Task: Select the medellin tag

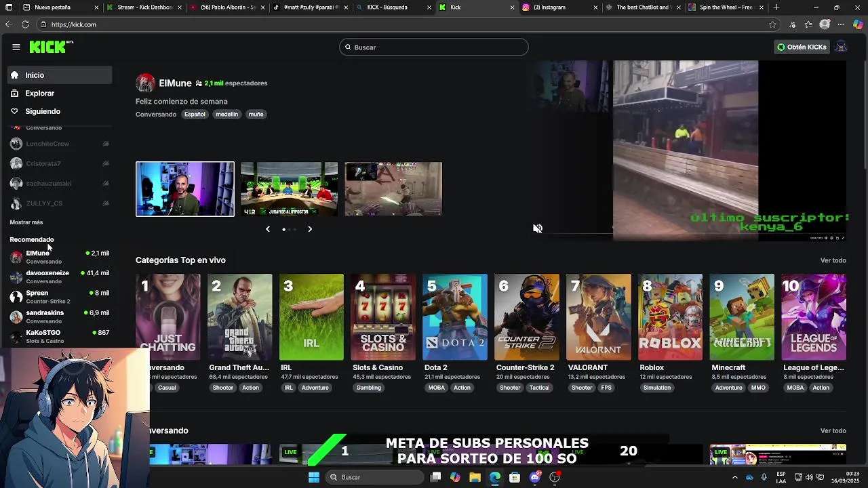Action: tap(226, 115)
